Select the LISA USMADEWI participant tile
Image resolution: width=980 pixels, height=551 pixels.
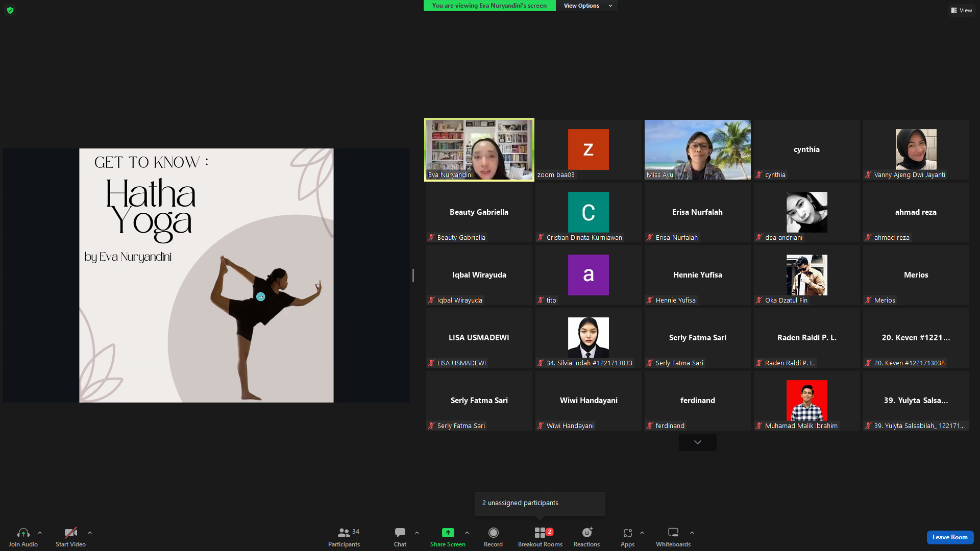[479, 338]
